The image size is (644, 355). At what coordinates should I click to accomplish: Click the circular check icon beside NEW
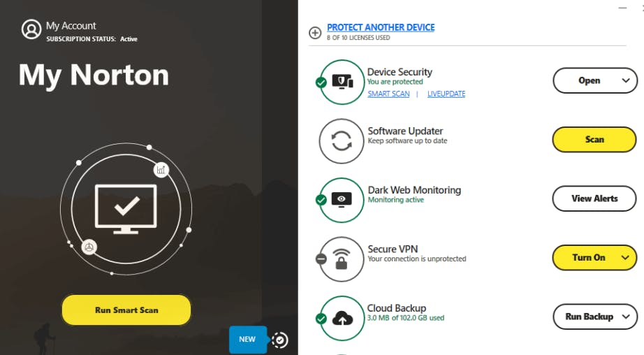280,340
